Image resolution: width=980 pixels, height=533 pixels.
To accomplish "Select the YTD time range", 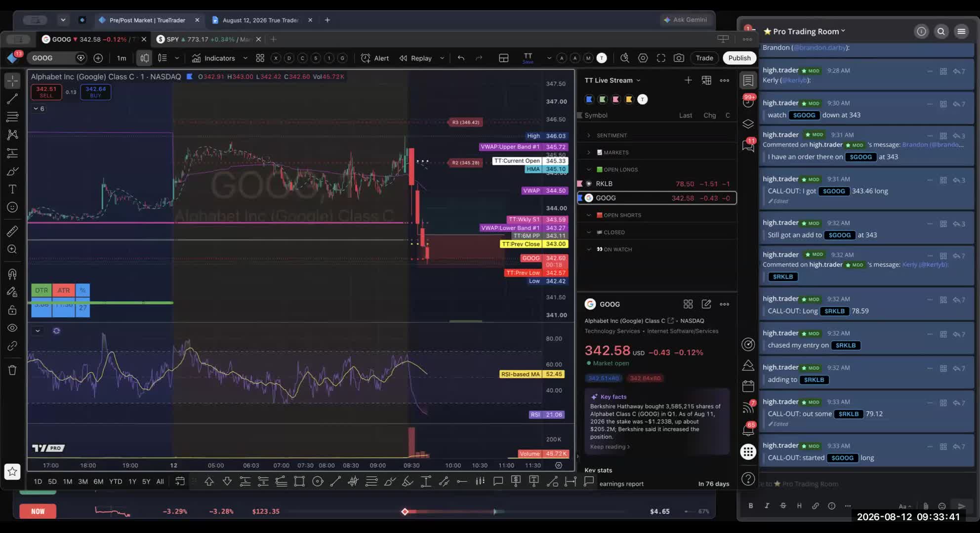I will click(x=115, y=481).
